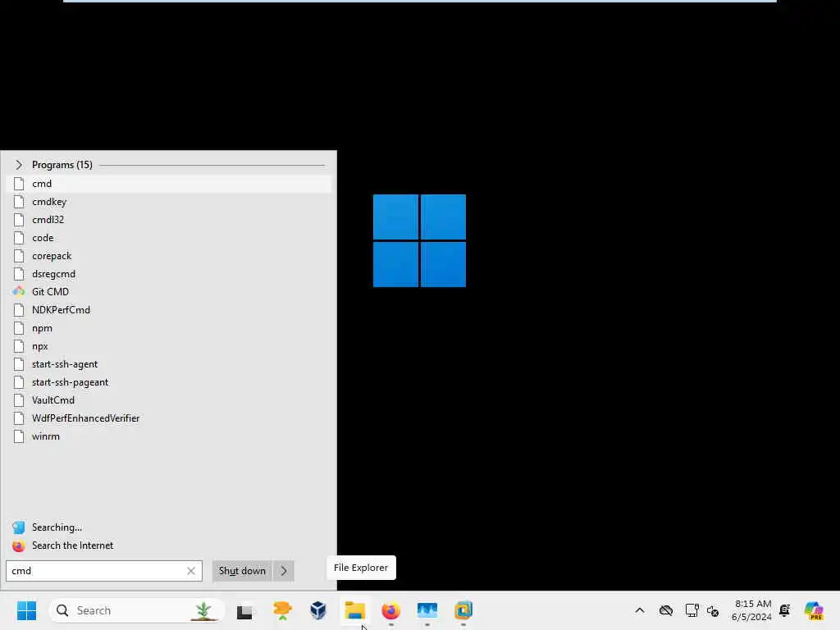Image resolution: width=840 pixels, height=630 pixels.
Task: Open the cmd program result
Action: click(169, 184)
